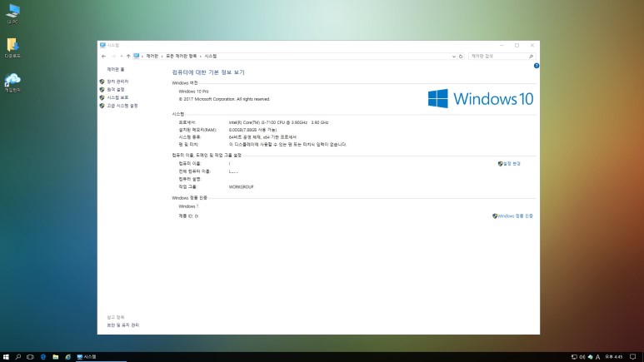Go up one level with up arrow
This screenshot has height=362, width=644.
[128, 57]
